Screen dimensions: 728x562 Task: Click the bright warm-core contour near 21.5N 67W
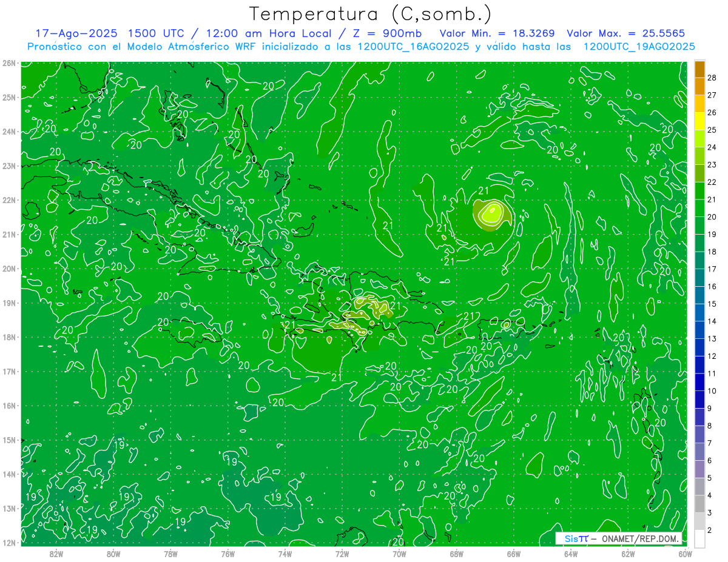[x=492, y=214]
